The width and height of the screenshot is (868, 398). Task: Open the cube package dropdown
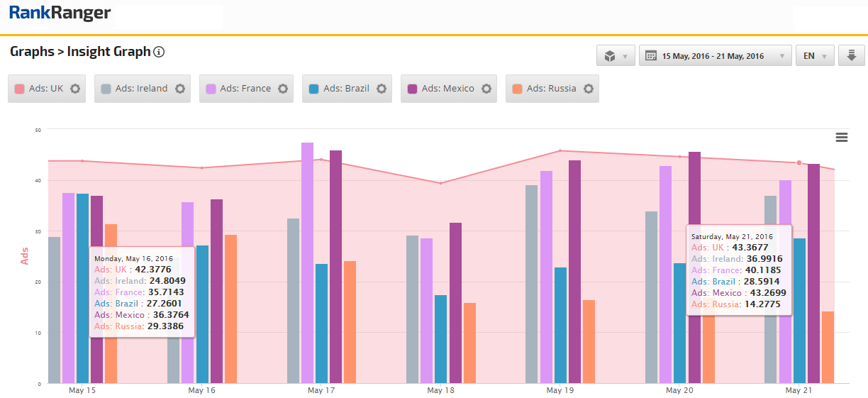616,55
